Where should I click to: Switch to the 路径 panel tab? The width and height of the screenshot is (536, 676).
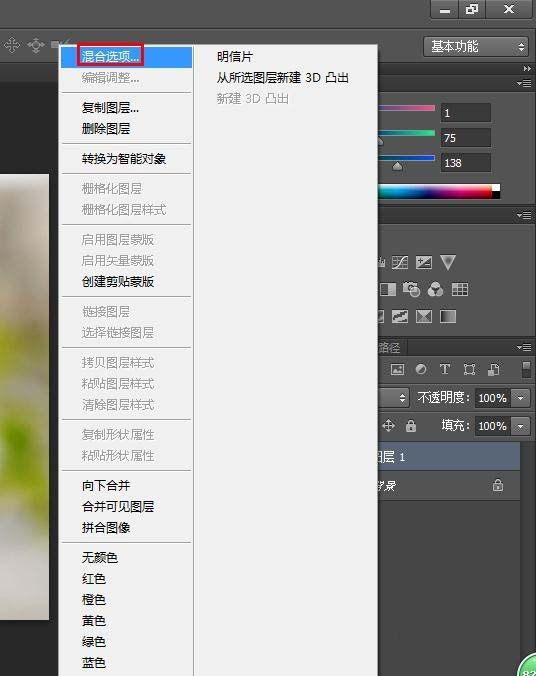pos(389,347)
